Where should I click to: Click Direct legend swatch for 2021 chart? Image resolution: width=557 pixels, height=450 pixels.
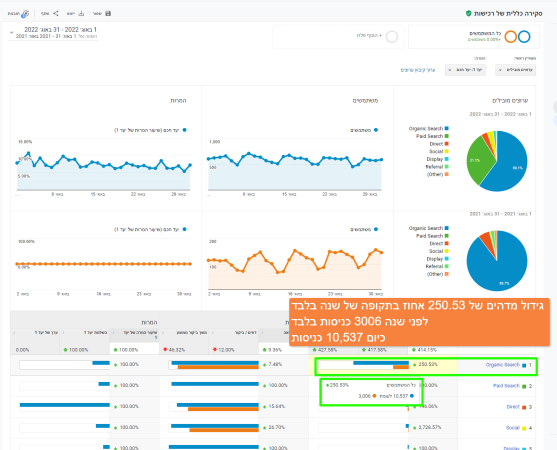(x=447, y=243)
